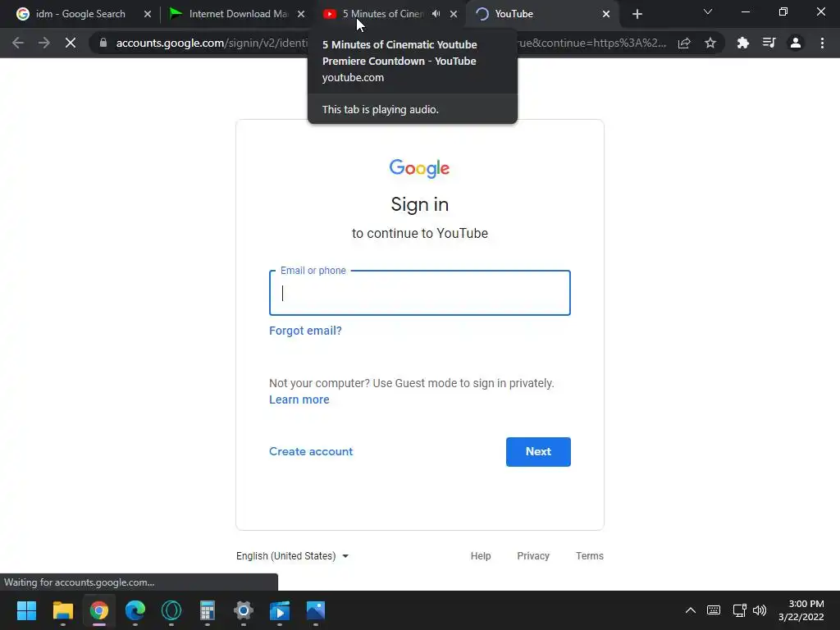Click the Next button
Image resolution: width=840 pixels, height=630 pixels.
(538, 452)
